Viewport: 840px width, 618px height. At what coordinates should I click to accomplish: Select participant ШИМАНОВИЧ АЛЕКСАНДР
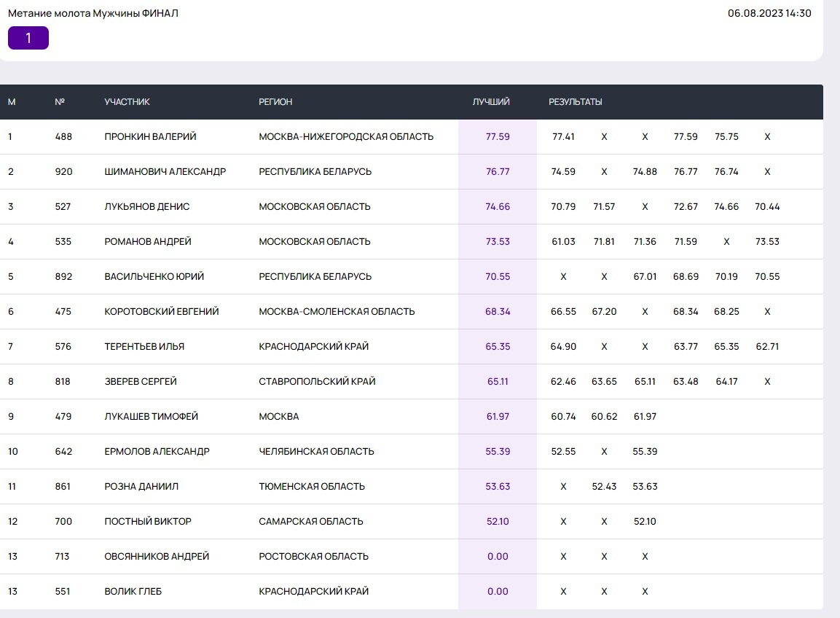click(x=165, y=171)
